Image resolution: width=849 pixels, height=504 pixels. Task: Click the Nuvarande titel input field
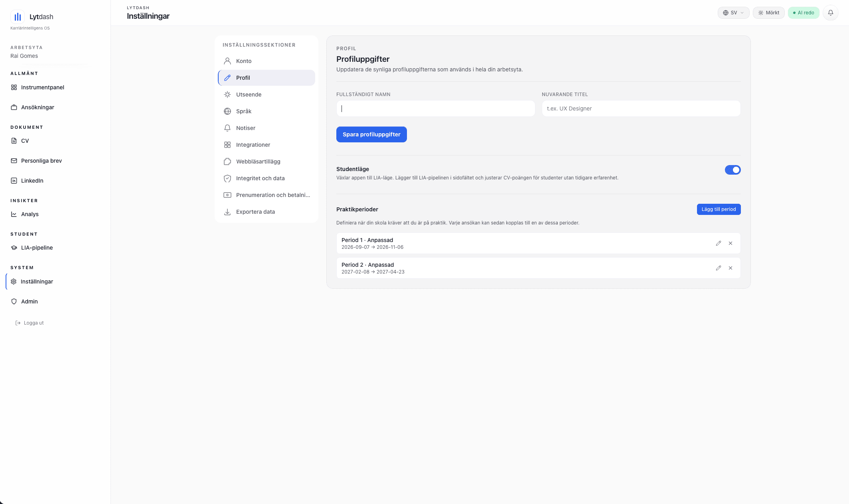click(x=641, y=108)
